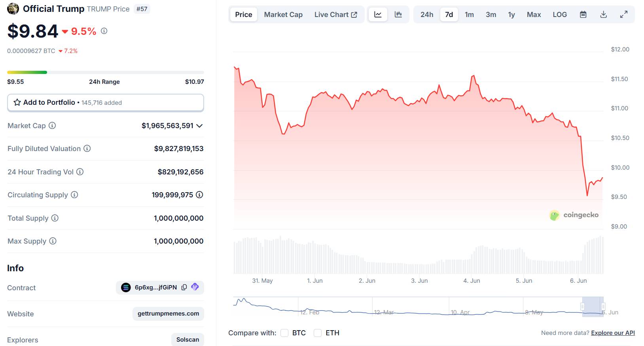Click contract address 6p6xg...jfGiPN
The height and width of the screenshot is (346, 644).
[x=156, y=287]
